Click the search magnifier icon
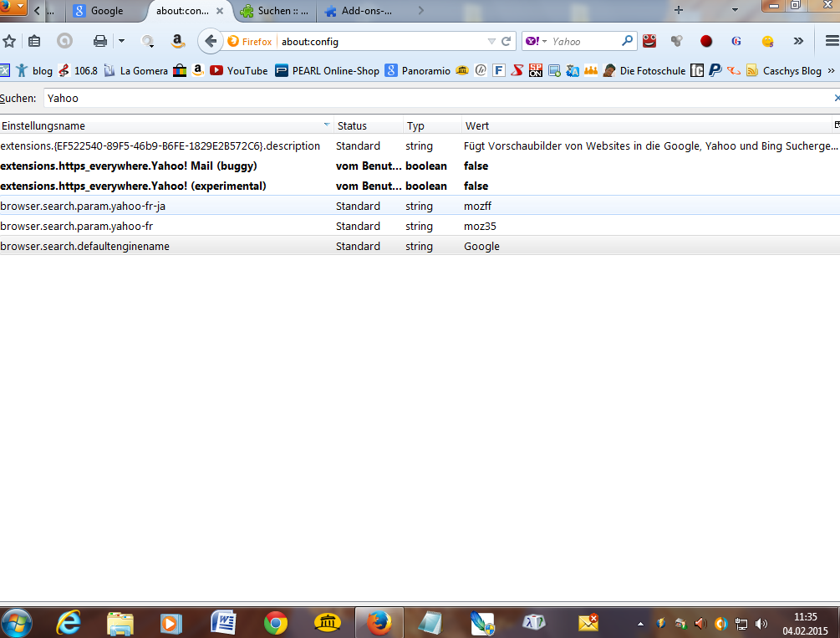 [x=628, y=41]
